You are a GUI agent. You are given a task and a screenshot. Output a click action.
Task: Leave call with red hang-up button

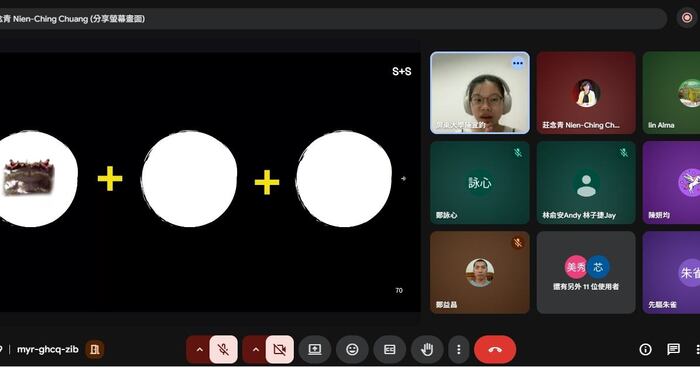(495, 349)
